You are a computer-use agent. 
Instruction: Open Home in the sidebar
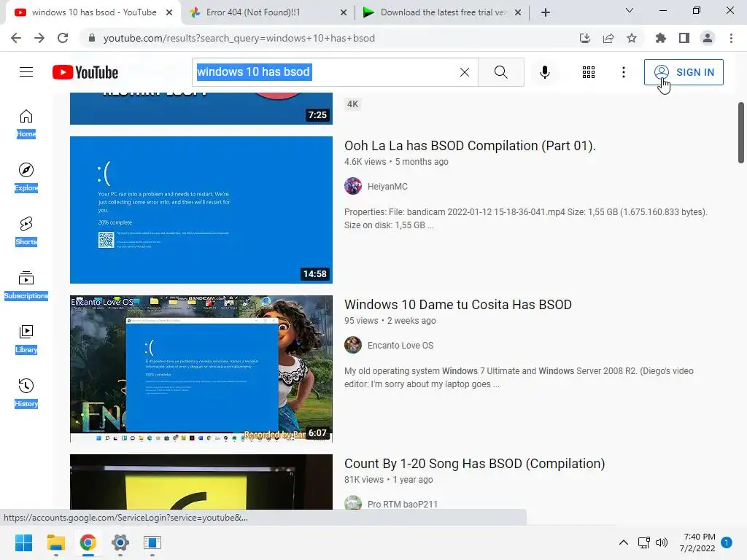click(26, 123)
